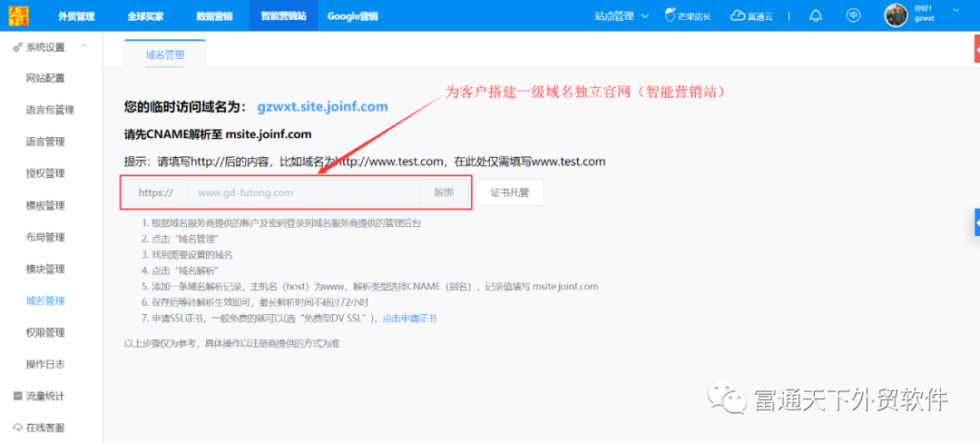Open 模块管理 in the sidebar
The image size is (980, 443).
point(45,270)
